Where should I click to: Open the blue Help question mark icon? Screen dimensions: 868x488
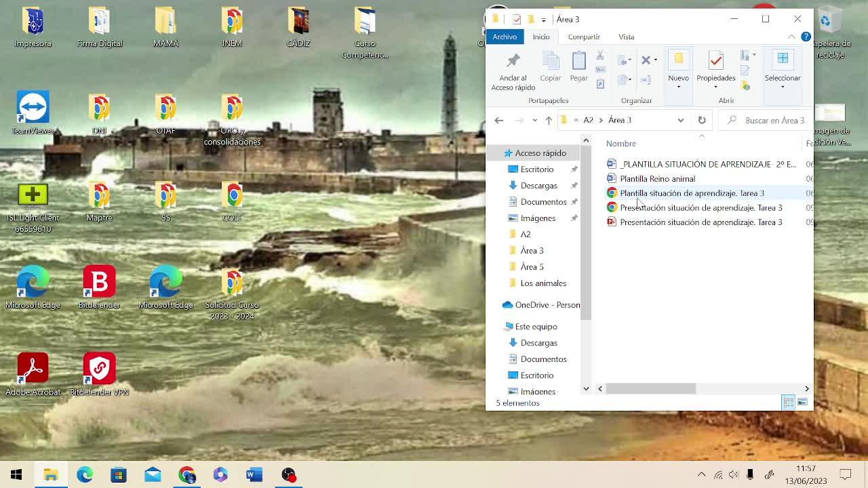pyautogui.click(x=806, y=37)
